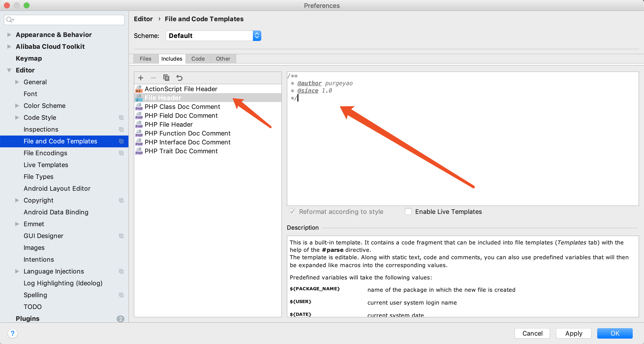
Task: Enable Live Templates checkbox
Action: (x=408, y=212)
